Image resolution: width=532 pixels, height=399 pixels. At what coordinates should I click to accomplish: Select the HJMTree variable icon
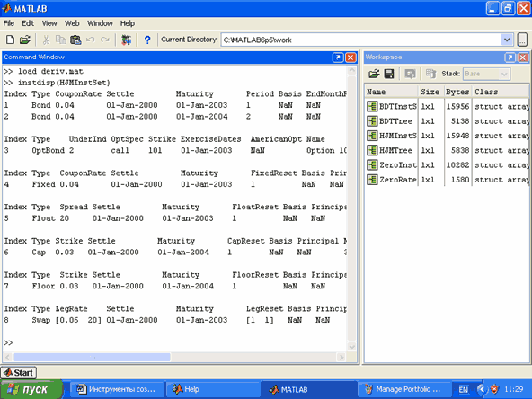[x=372, y=150]
